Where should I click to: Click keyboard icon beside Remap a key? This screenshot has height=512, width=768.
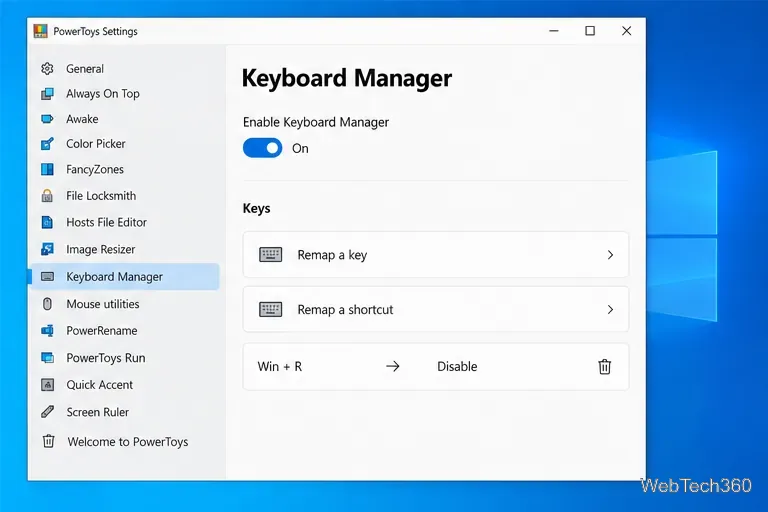click(270, 255)
